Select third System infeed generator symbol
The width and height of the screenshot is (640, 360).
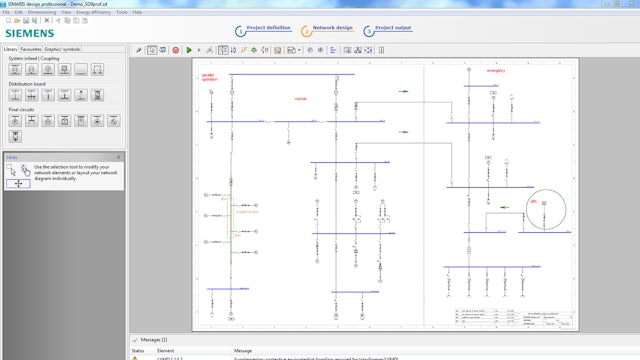click(x=48, y=70)
